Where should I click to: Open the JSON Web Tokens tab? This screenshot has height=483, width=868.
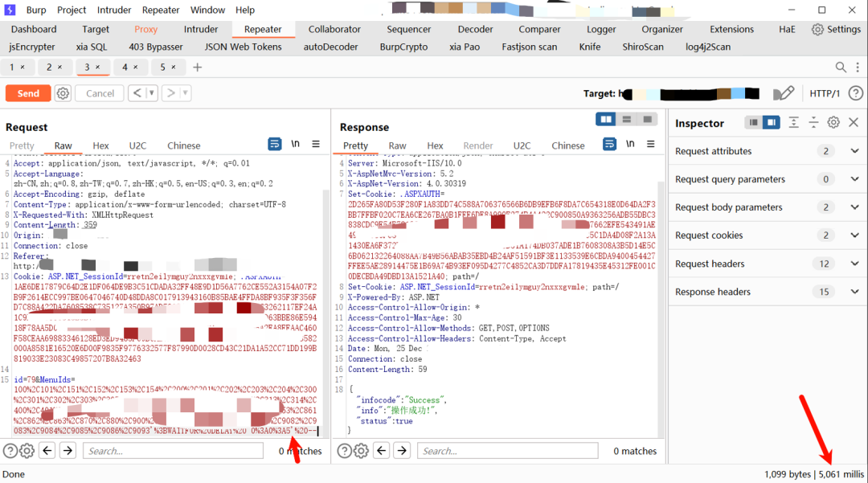click(x=243, y=47)
